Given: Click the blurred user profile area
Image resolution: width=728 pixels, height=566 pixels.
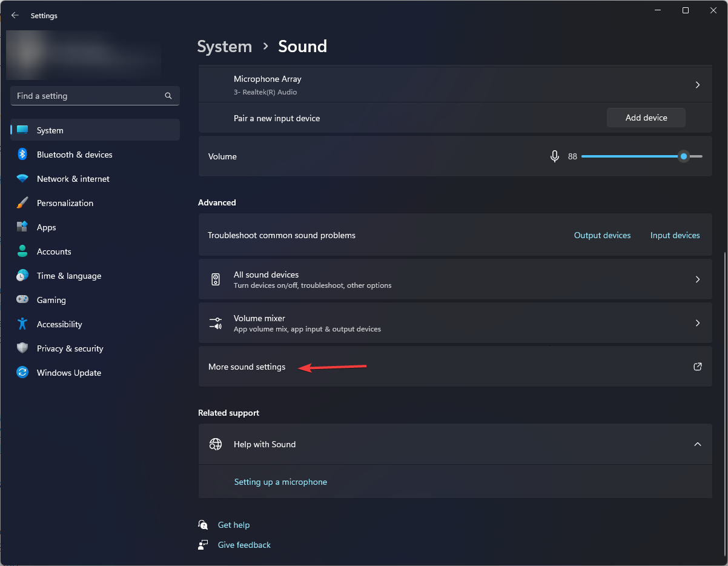Looking at the screenshot, I should point(83,56).
